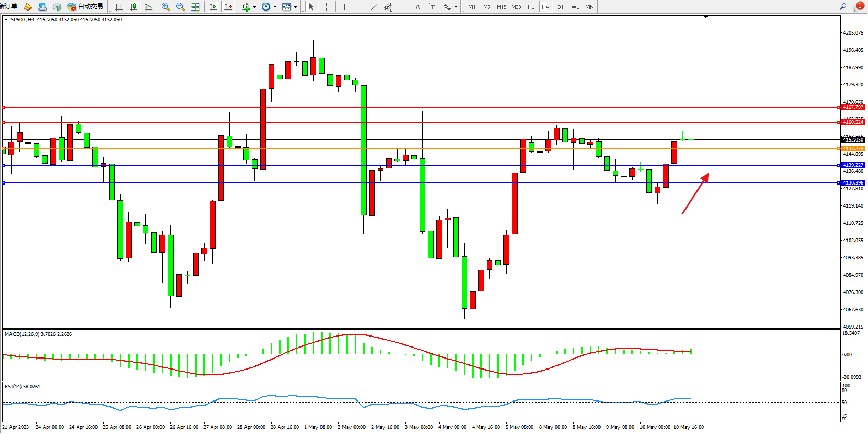Open the tile windows layout icon

[x=195, y=7]
